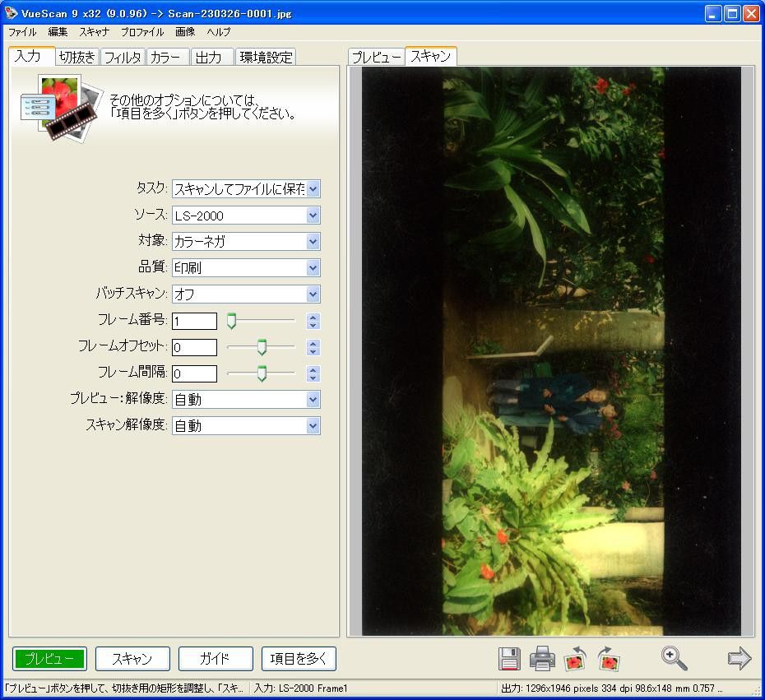This screenshot has height=700, width=765.
Task: Open the タスク dropdown
Action: 246,189
